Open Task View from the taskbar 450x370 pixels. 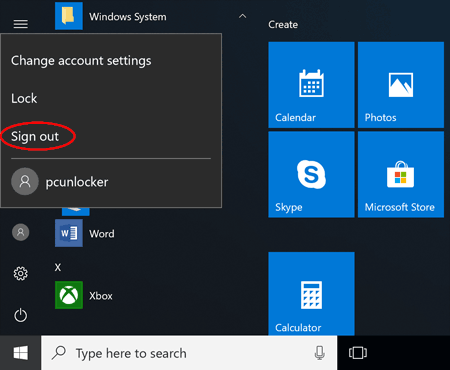pyautogui.click(x=358, y=353)
